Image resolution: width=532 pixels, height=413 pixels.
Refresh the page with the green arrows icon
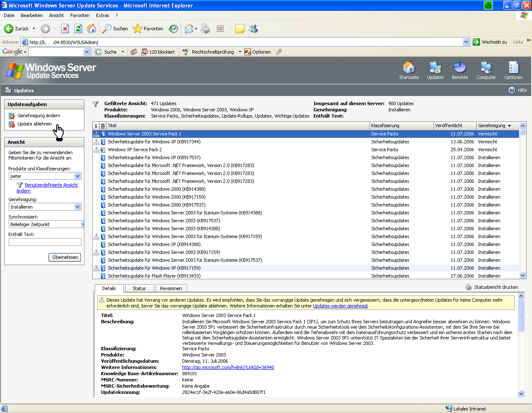(78, 29)
